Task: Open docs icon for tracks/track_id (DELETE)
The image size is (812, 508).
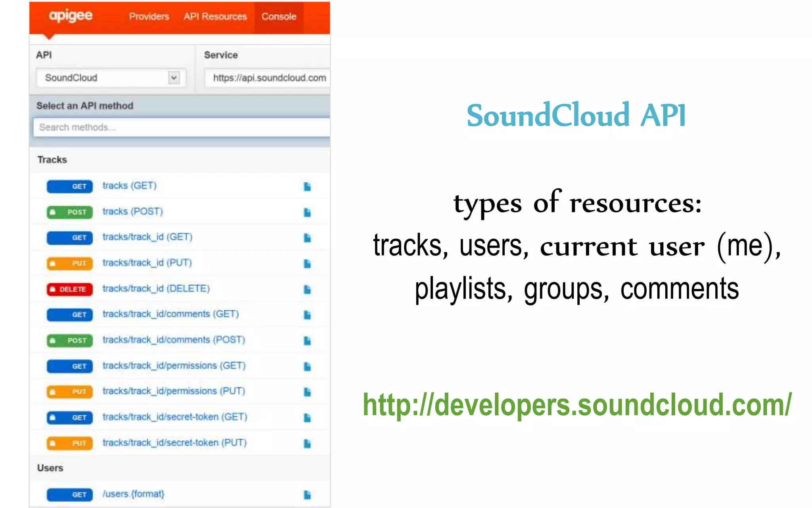Action: pos(307,289)
